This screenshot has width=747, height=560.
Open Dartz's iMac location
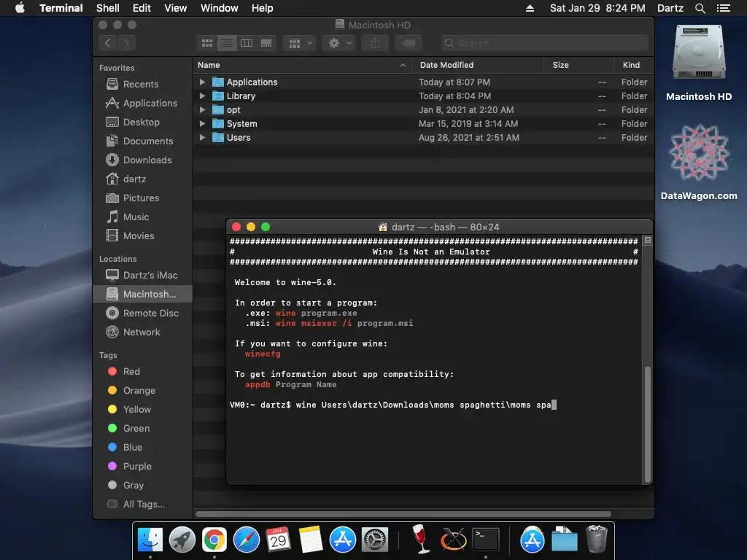142,275
